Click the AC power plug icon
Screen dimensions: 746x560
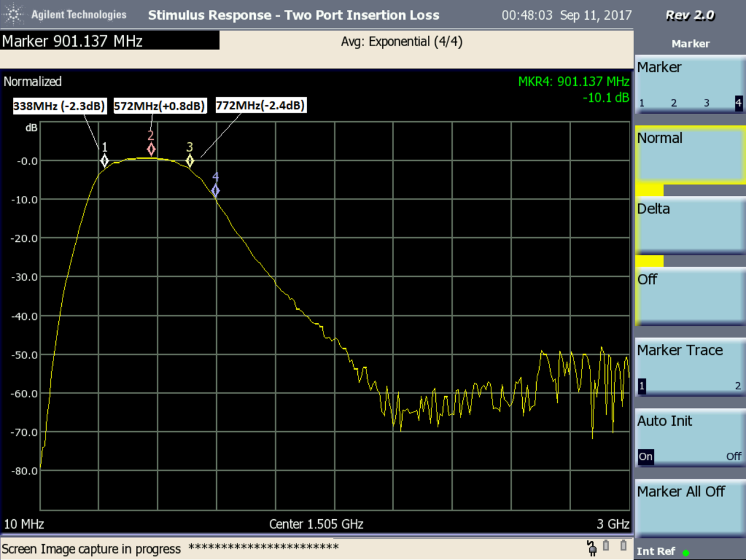click(592, 548)
